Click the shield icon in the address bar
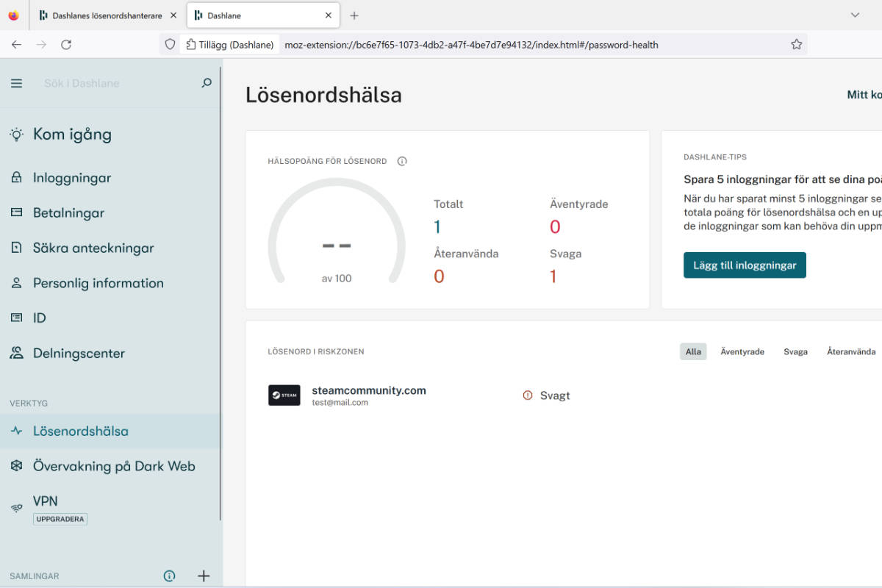This screenshot has height=588, width=882. point(170,45)
